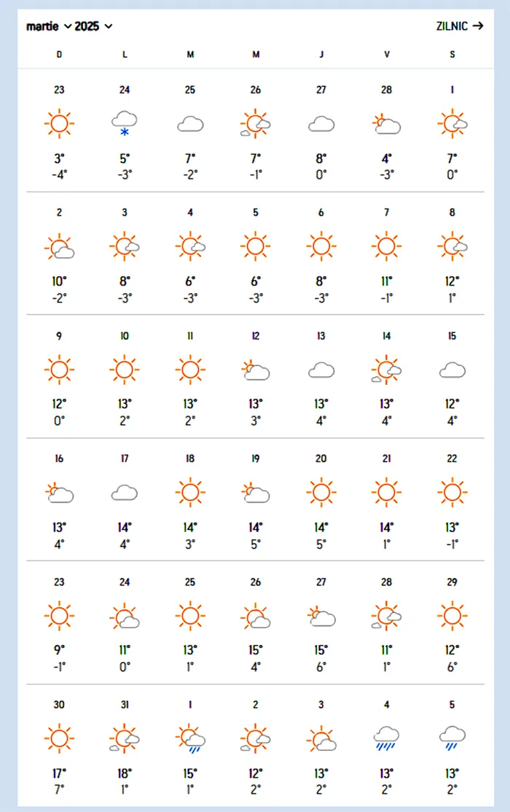Select the partly cloudy icon for March 12

point(256,370)
